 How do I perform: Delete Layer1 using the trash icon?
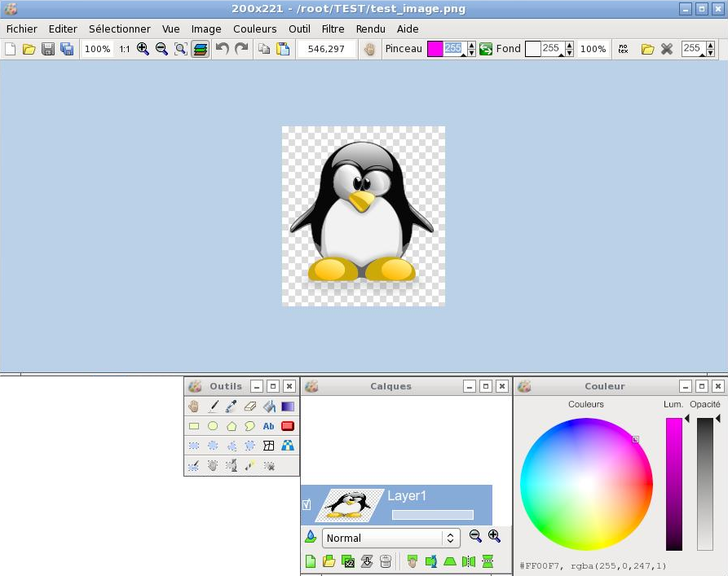click(386, 561)
